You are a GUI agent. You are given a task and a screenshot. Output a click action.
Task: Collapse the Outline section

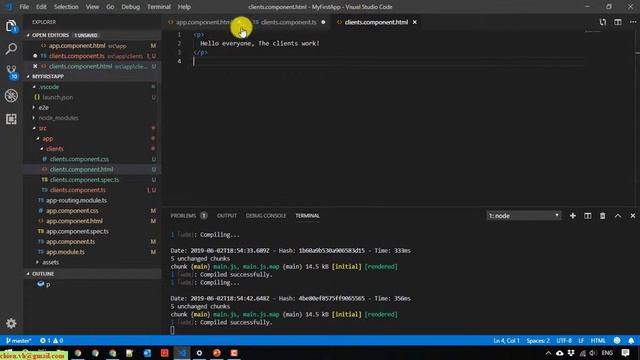pos(28,273)
